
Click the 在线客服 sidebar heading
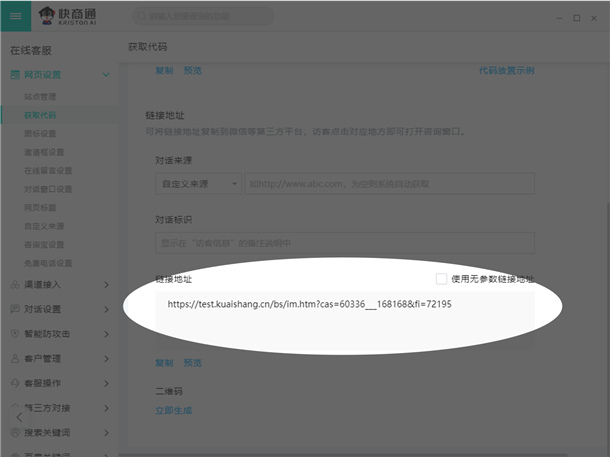[31, 51]
